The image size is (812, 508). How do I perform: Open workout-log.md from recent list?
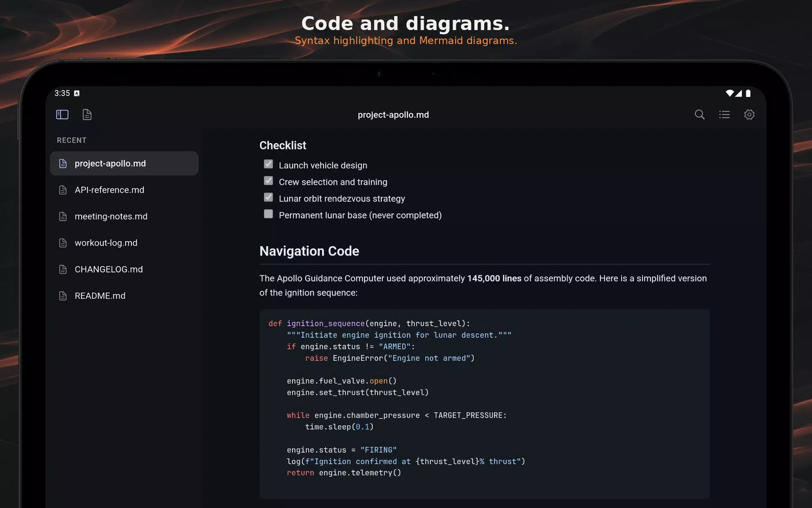124,243
